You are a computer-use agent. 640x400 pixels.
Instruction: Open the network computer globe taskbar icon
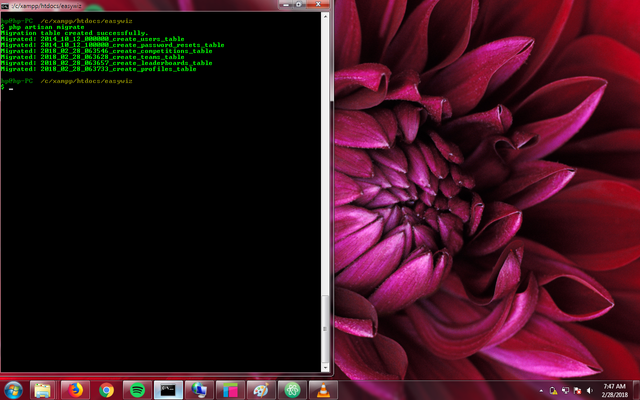point(199,390)
